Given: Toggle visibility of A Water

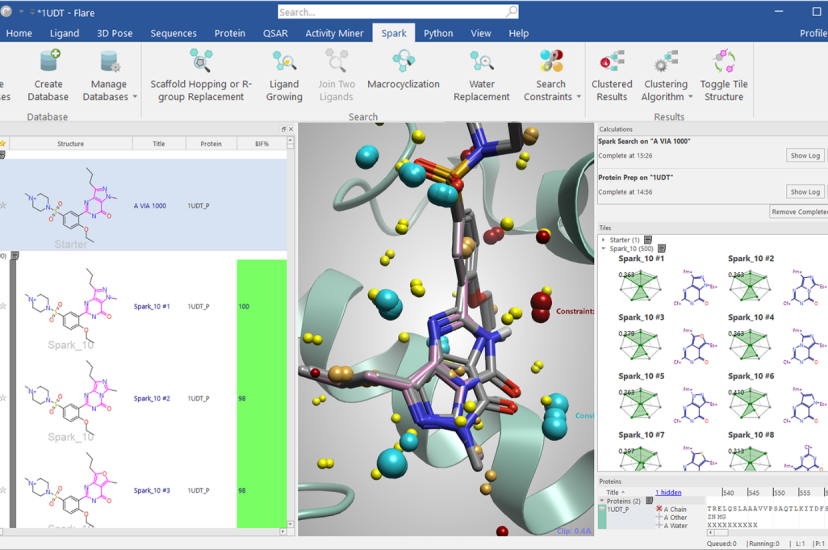Looking at the screenshot, I should click(x=659, y=525).
